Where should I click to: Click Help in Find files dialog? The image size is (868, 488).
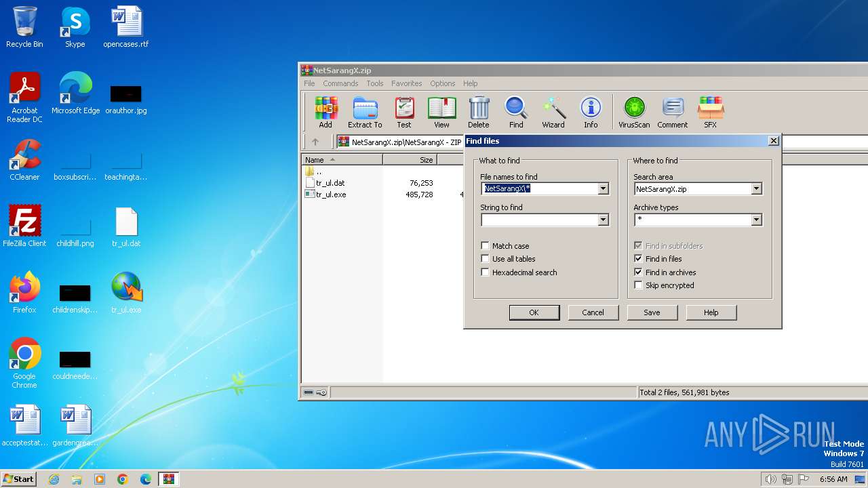point(711,312)
